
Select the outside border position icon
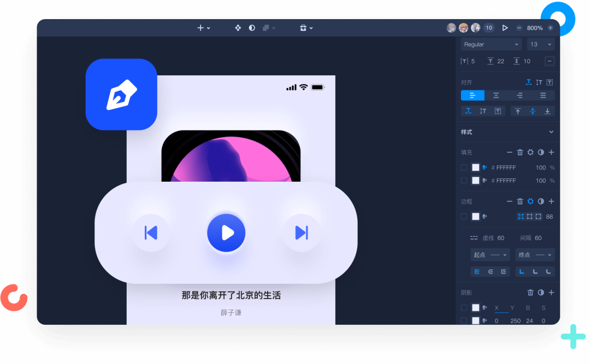tap(539, 217)
